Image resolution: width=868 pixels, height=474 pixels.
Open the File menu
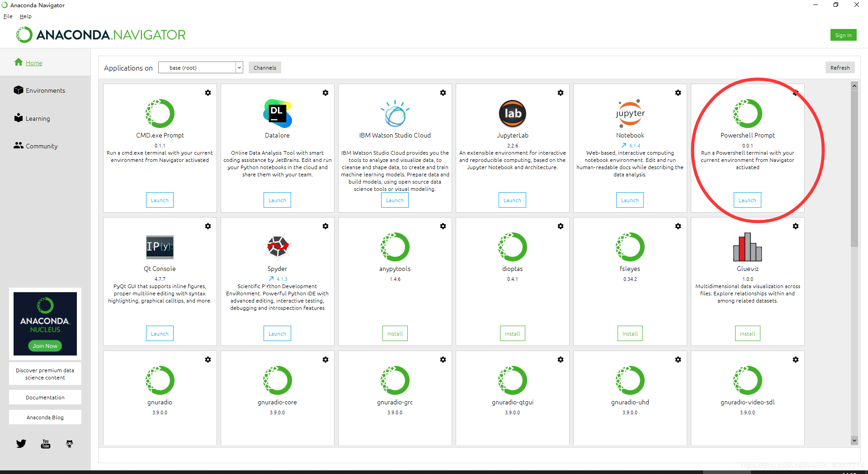(8, 16)
